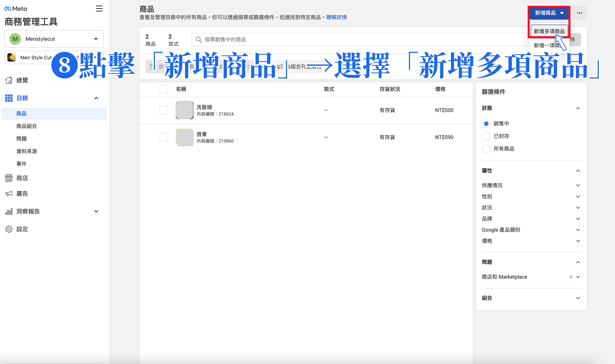The width and height of the screenshot is (615, 364).
Task: Open the 洞察報告 bar chart icon
Action: tap(9, 211)
